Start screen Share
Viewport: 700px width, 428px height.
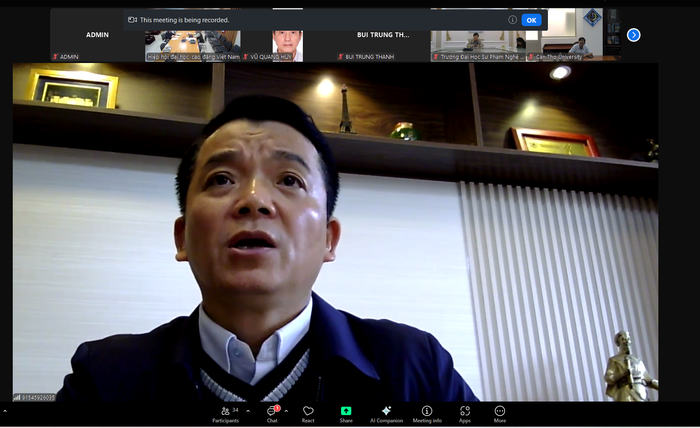tap(346, 414)
